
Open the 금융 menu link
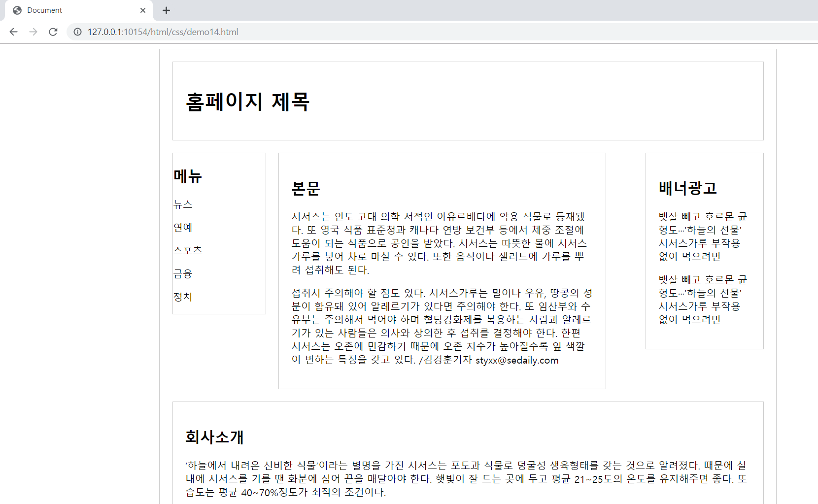[x=183, y=273]
